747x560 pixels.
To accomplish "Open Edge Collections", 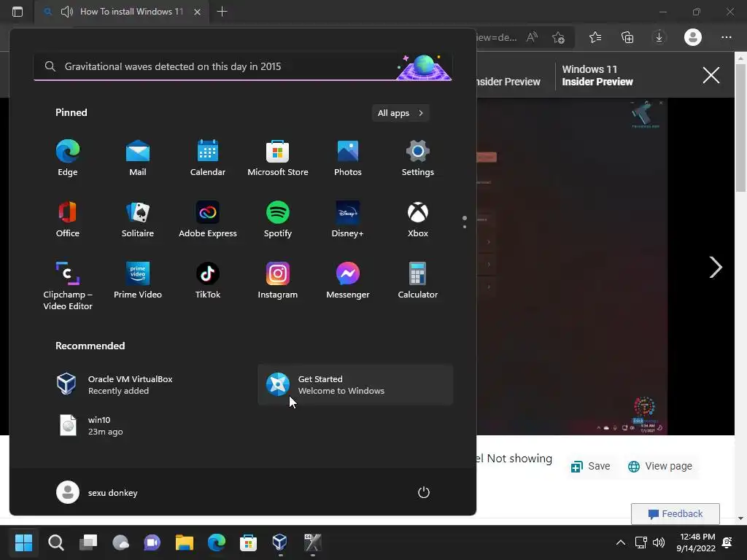I will [627, 37].
